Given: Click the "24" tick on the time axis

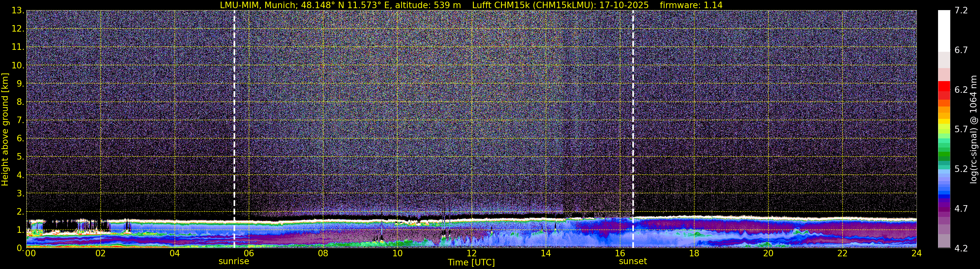Looking at the screenshot, I should click(x=917, y=253).
